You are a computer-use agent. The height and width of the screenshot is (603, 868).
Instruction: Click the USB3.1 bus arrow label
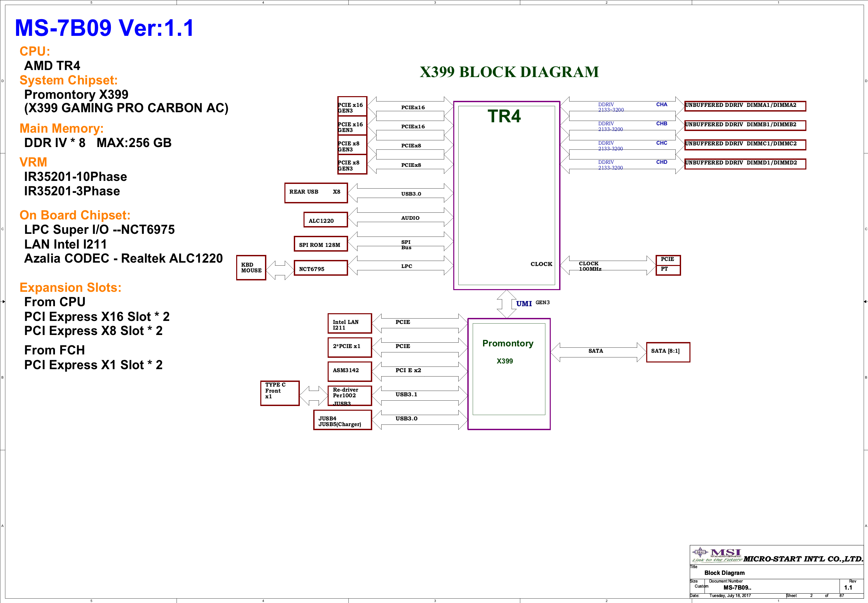point(406,394)
